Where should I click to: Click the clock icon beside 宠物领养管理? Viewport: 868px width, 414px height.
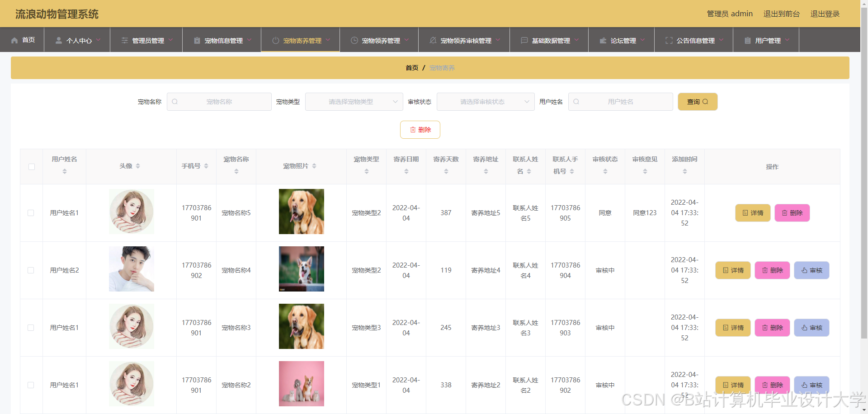[354, 40]
